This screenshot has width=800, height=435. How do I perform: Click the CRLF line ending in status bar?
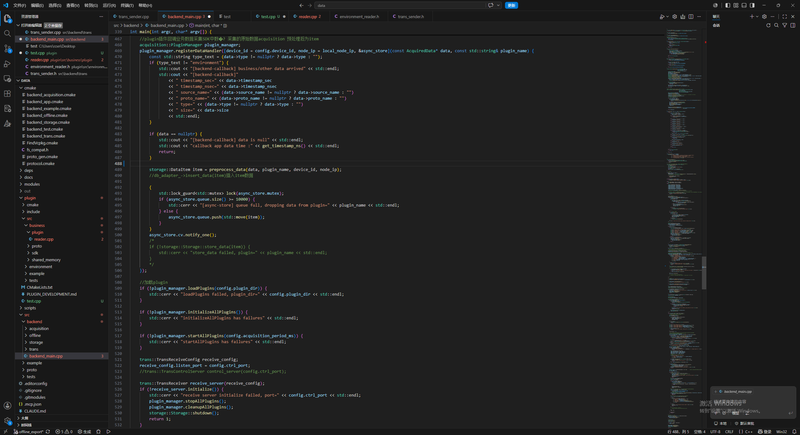[x=730, y=431]
